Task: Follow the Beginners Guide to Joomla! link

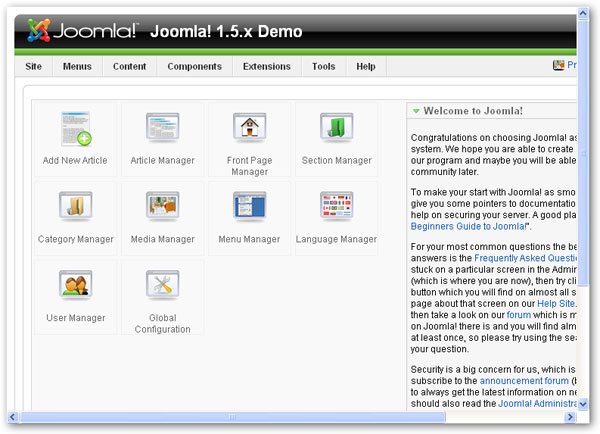Action: coord(469,226)
